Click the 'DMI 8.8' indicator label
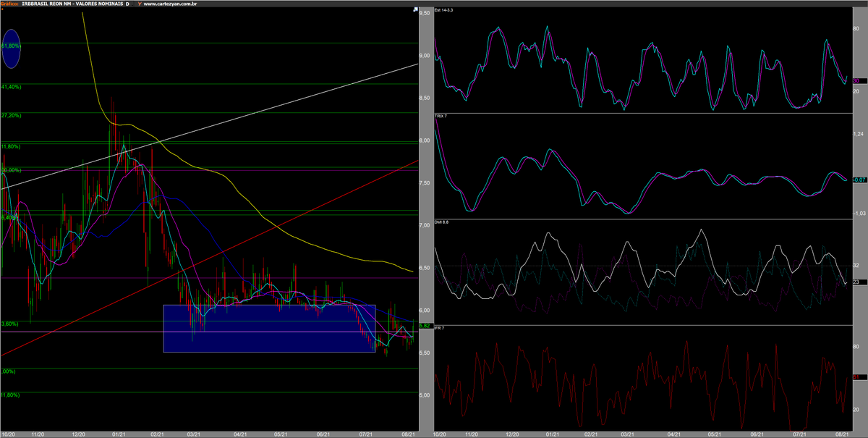 click(x=442, y=222)
